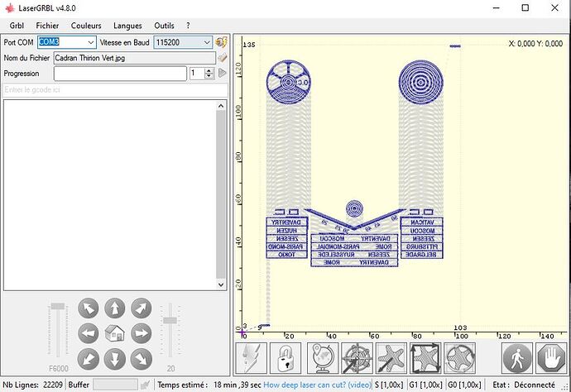Image resolution: width=571 pixels, height=392 pixels.
Task: Run program with green play arrow
Action: tap(222, 73)
